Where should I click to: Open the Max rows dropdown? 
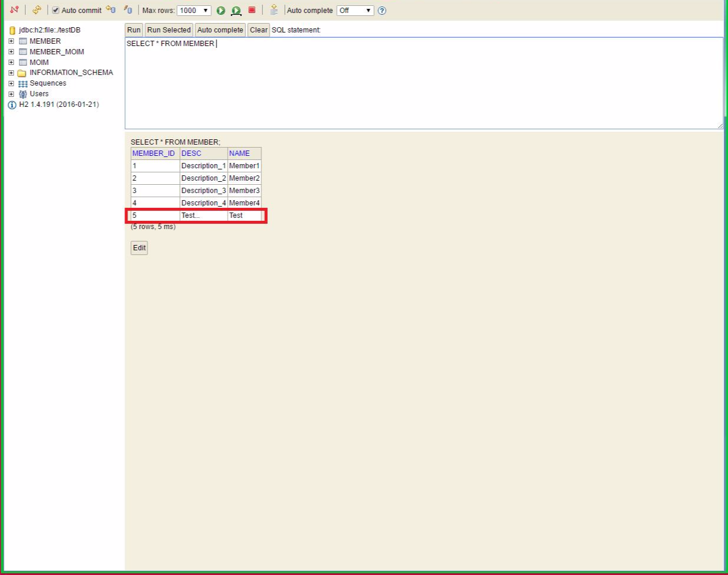tap(194, 11)
